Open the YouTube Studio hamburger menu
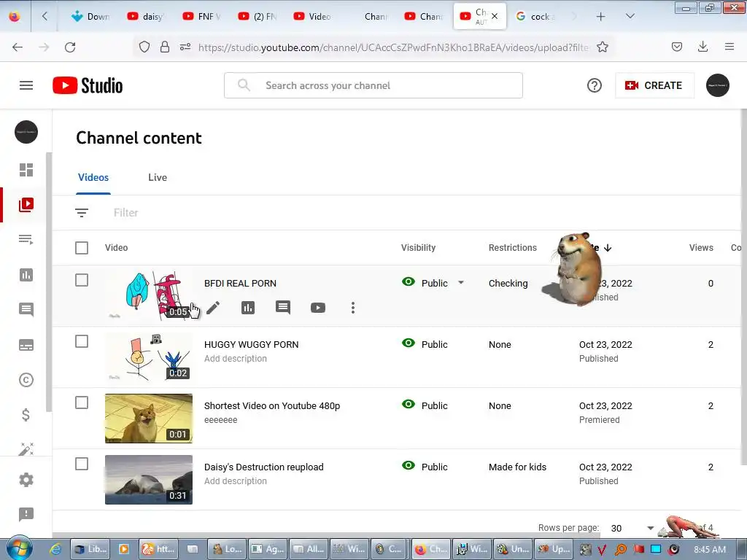Image resolution: width=747 pixels, height=560 pixels. [26, 86]
